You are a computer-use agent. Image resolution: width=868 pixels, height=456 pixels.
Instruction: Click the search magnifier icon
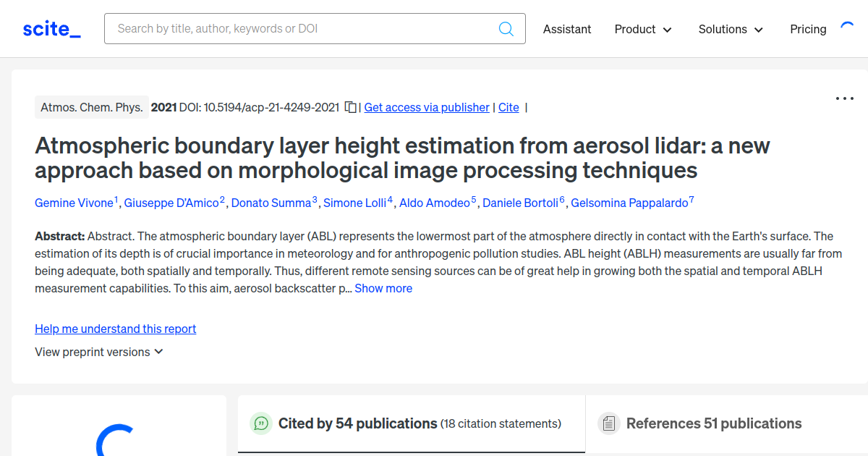[506, 28]
